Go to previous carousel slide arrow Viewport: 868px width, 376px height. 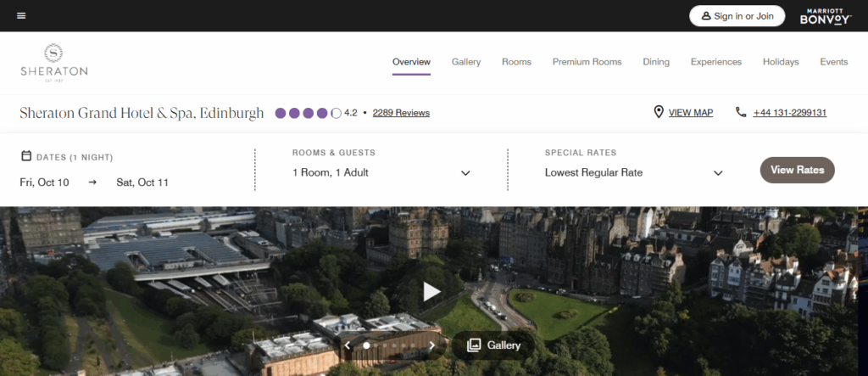[x=348, y=345]
